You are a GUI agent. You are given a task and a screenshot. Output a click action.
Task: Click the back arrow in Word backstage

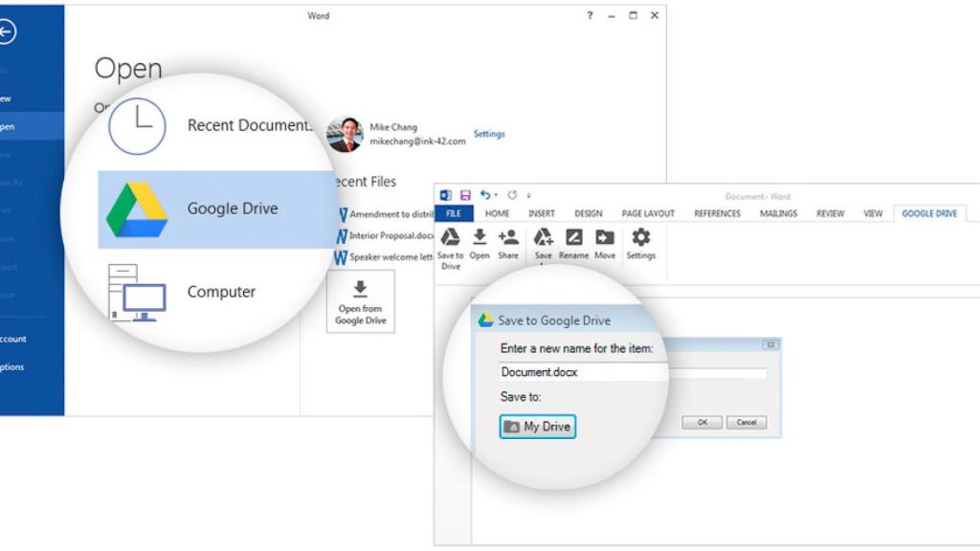tap(8, 33)
